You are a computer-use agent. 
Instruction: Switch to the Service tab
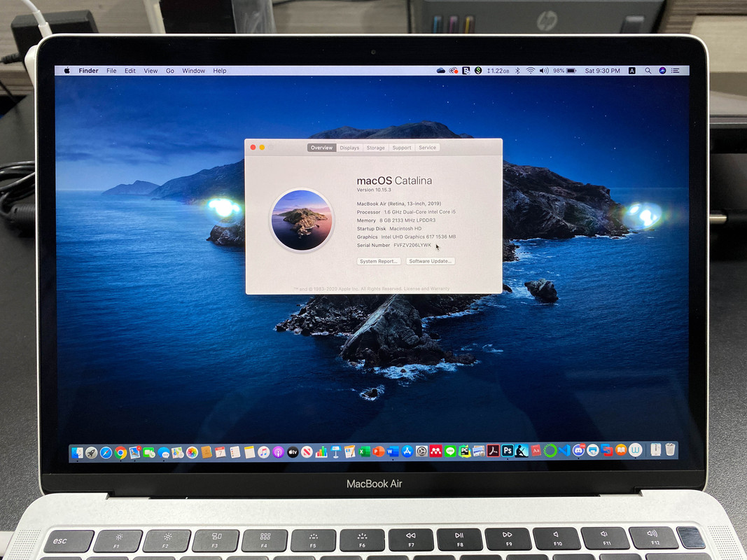coord(427,148)
